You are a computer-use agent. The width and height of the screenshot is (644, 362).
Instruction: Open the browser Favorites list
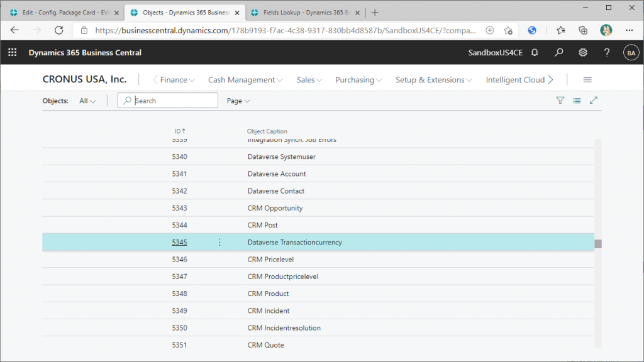tap(560, 30)
